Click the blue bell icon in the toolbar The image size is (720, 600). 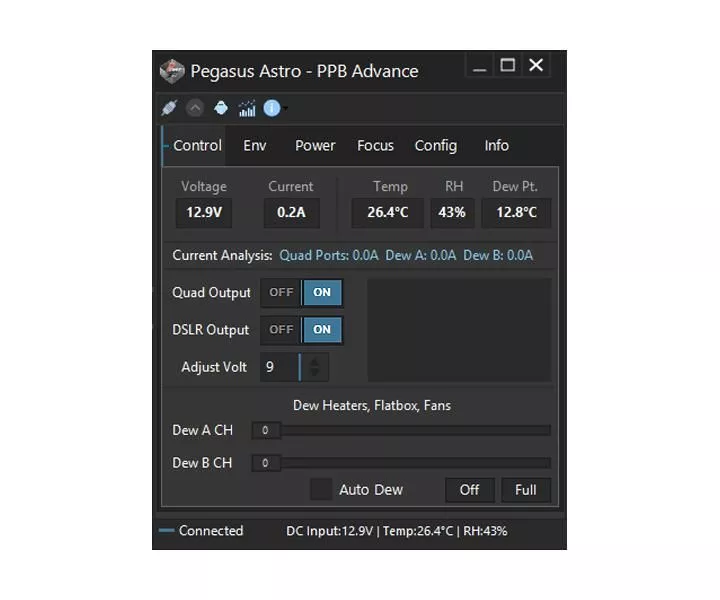tap(221, 108)
